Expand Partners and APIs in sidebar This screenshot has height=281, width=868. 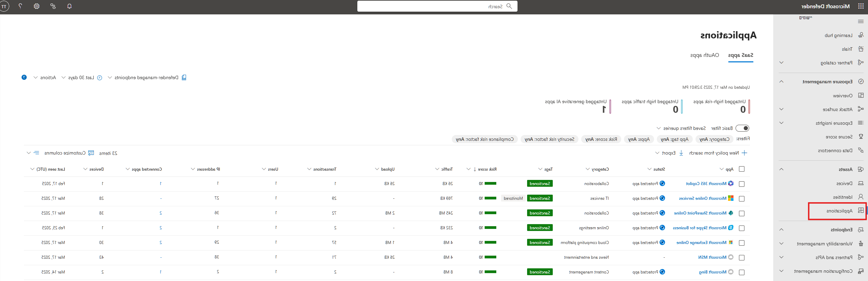tap(781, 257)
